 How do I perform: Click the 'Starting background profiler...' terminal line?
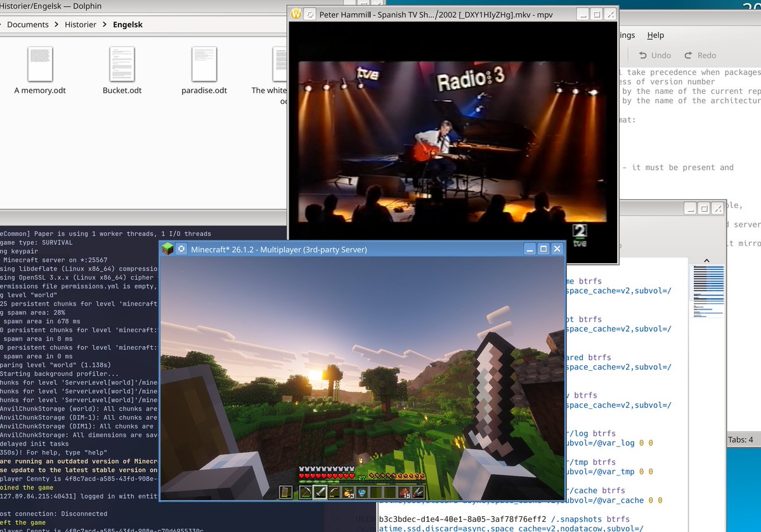point(59,374)
